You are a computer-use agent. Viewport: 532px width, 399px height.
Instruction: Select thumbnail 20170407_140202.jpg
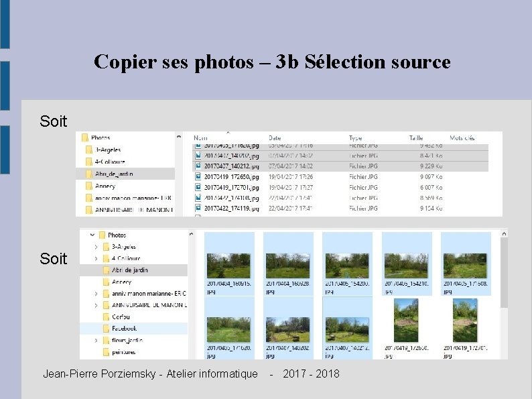[287, 329]
